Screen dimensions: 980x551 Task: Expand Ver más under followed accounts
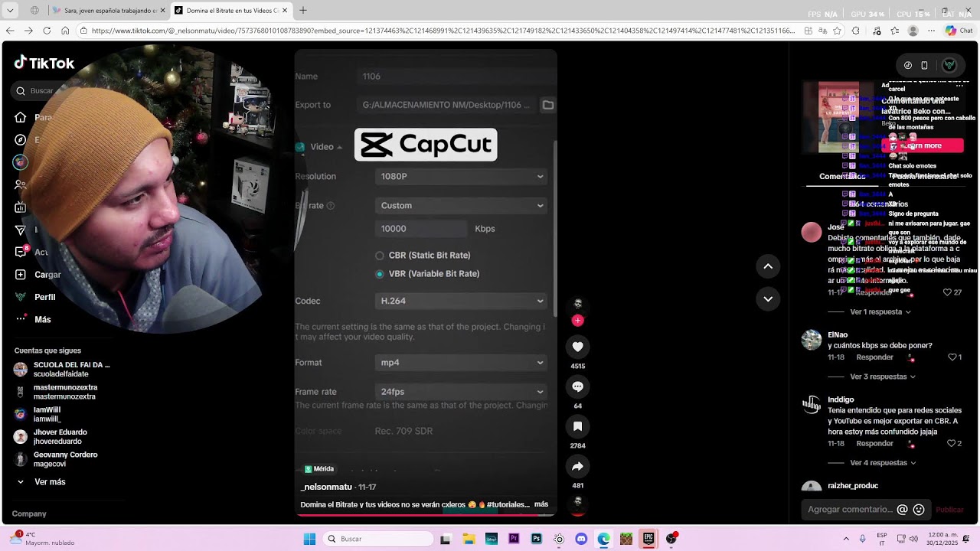pyautogui.click(x=42, y=482)
